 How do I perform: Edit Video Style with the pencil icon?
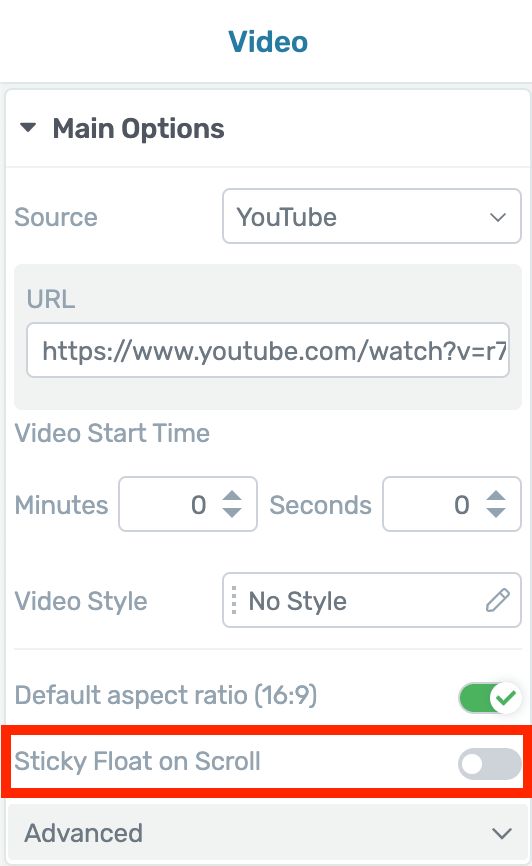tap(498, 600)
